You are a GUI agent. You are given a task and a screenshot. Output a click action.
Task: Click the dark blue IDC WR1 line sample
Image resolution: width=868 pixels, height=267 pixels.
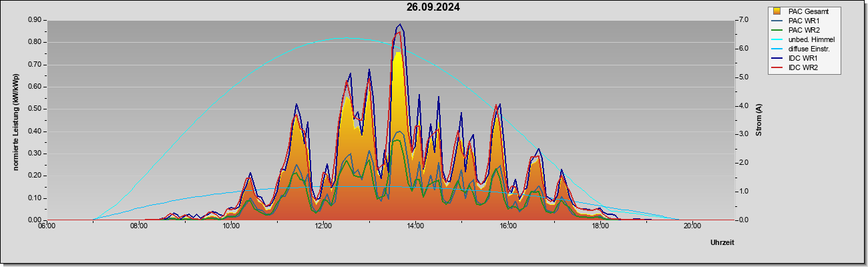777,58
